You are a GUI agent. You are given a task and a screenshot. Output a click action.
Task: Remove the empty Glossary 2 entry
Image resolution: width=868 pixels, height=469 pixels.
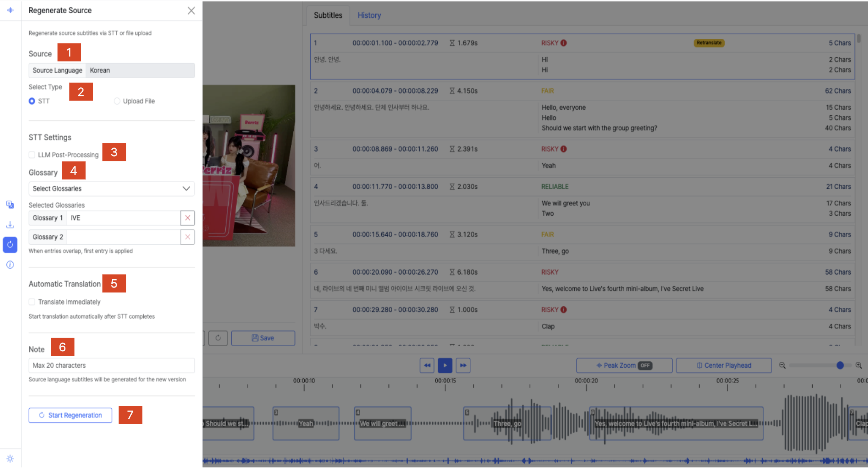tap(187, 237)
